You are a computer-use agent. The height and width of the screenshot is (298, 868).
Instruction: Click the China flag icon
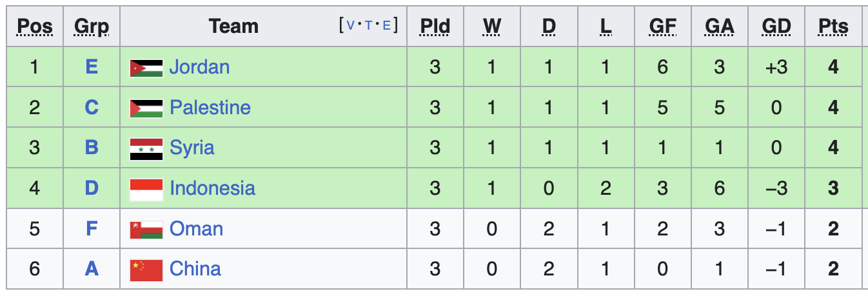(146, 270)
